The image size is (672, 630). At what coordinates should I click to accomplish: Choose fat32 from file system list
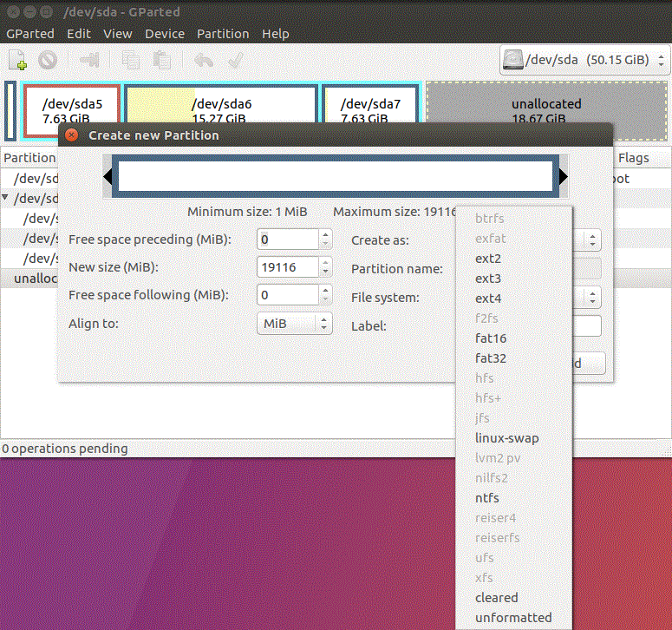pyautogui.click(x=513, y=358)
